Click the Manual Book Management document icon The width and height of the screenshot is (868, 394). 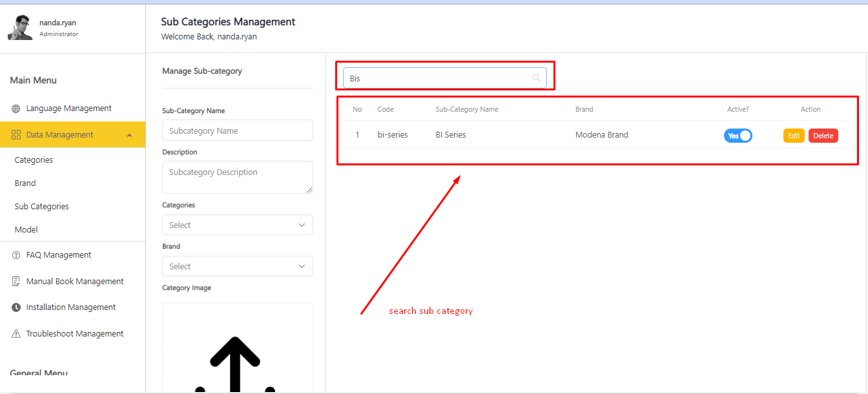[16, 282]
